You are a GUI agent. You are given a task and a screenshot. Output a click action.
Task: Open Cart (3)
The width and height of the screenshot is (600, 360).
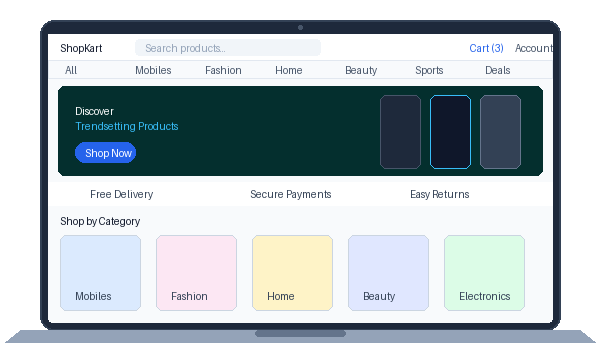[x=486, y=48]
